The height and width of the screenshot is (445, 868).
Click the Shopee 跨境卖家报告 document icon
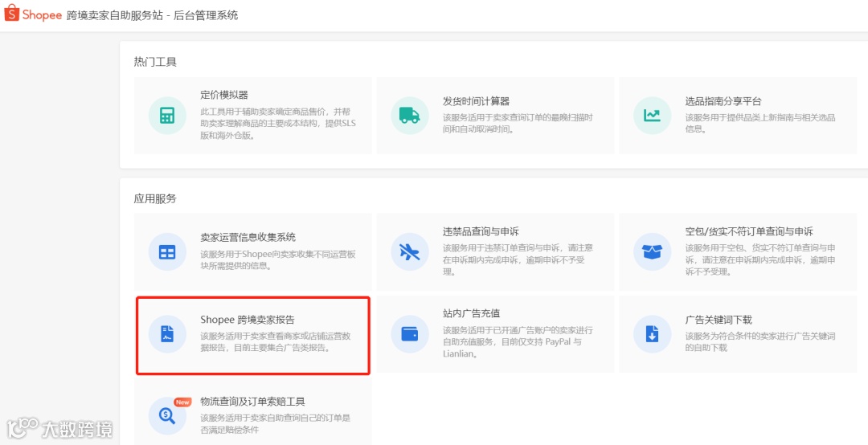point(166,334)
